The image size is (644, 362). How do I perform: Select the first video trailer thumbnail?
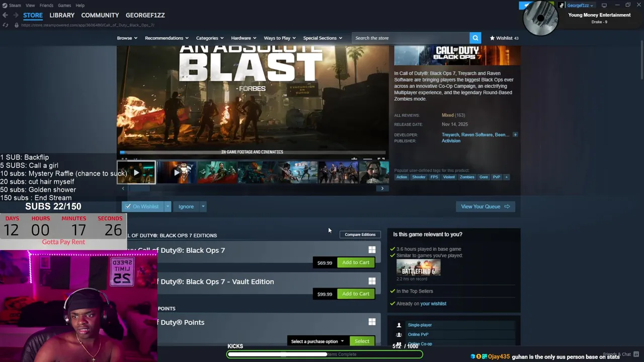pos(136,172)
